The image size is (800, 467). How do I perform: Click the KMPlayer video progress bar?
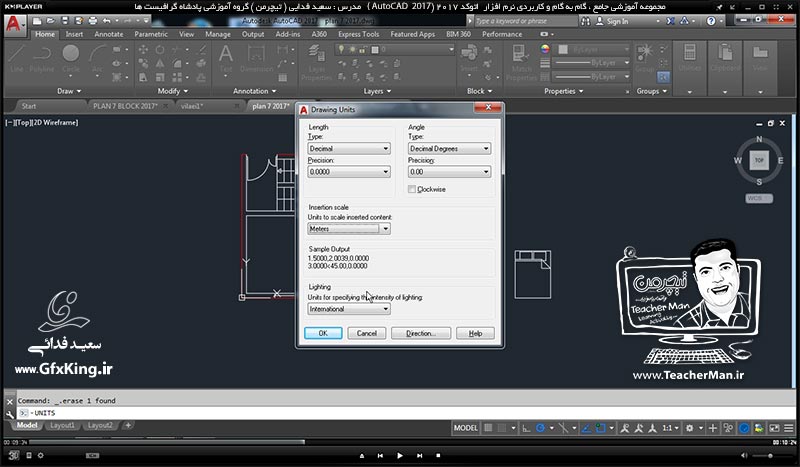400,442
